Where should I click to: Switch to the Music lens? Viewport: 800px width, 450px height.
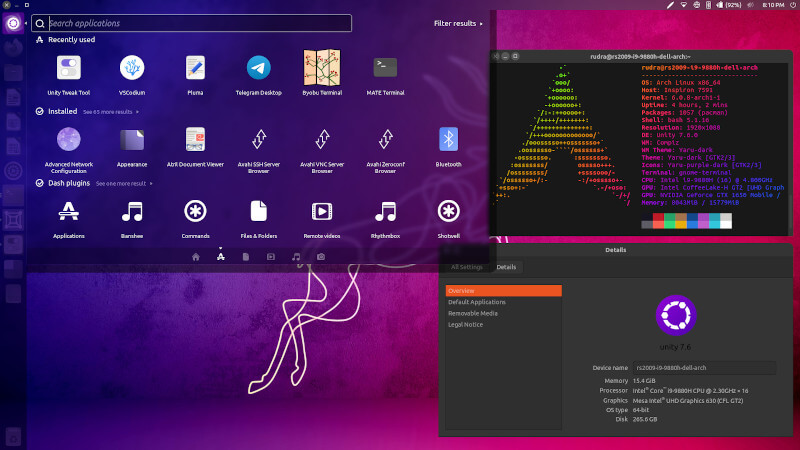click(296, 257)
